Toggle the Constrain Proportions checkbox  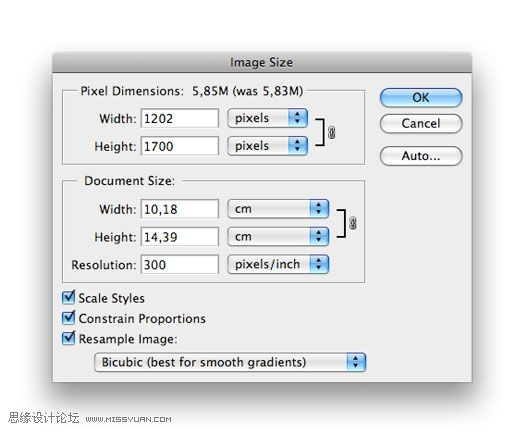[68, 318]
